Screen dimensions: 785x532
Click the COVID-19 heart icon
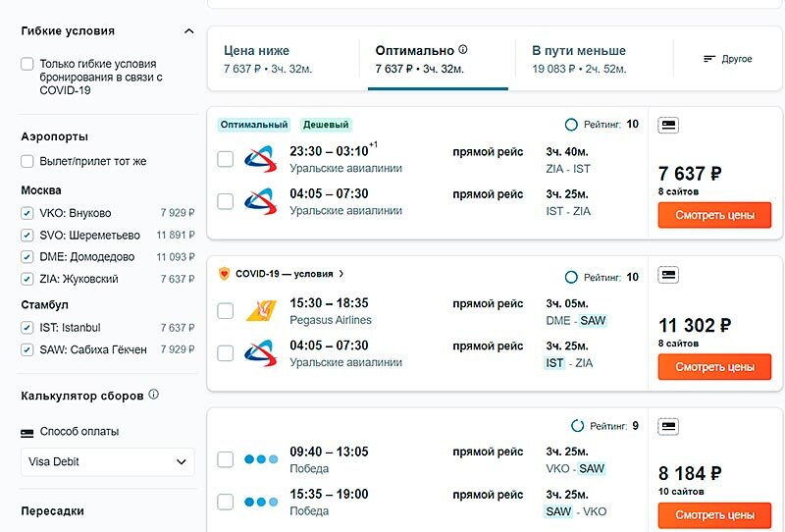(225, 274)
